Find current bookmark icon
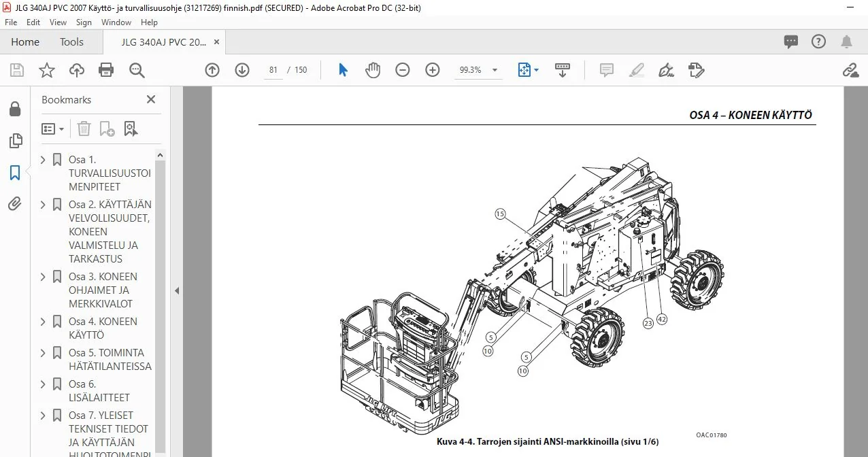The height and width of the screenshot is (457, 868). tap(131, 129)
